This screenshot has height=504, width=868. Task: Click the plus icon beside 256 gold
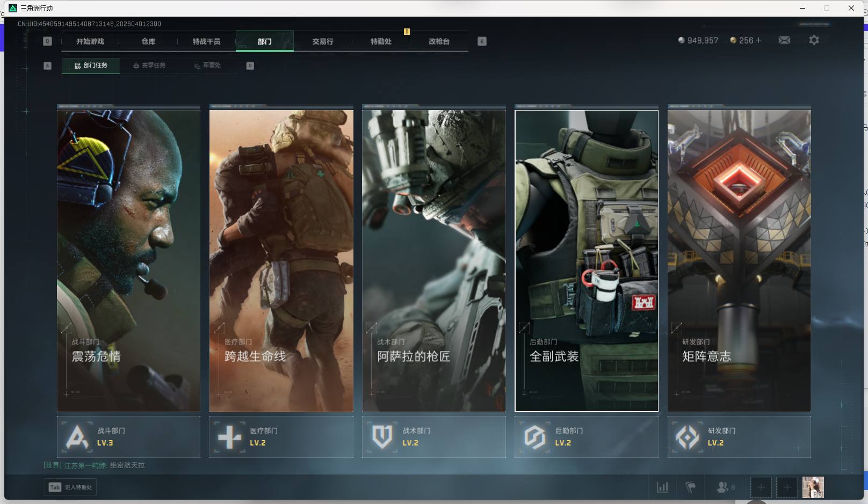758,40
